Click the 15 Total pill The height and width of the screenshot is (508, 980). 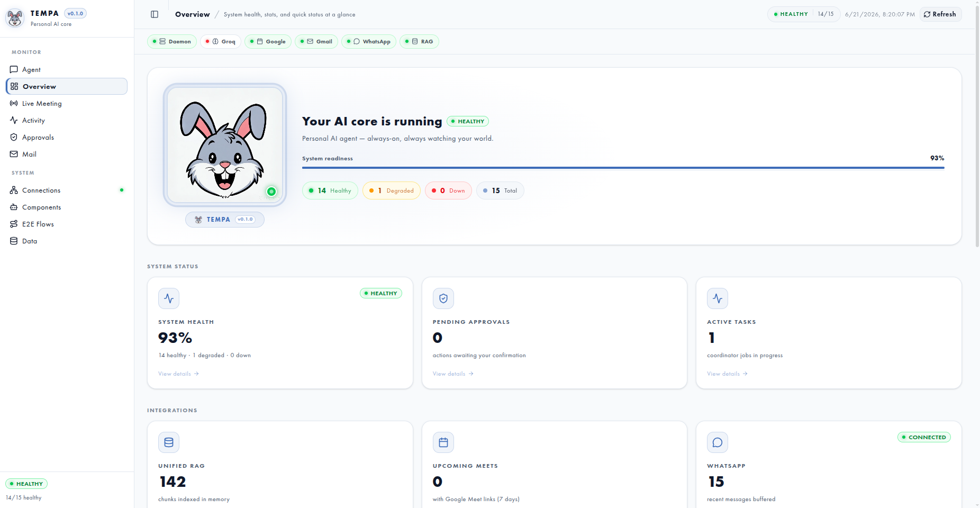(500, 190)
